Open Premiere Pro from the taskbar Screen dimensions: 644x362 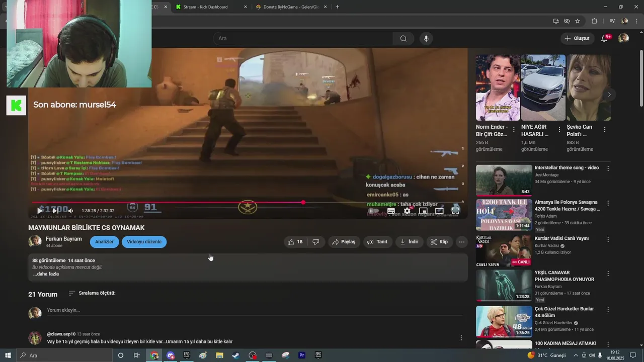[x=302, y=355]
